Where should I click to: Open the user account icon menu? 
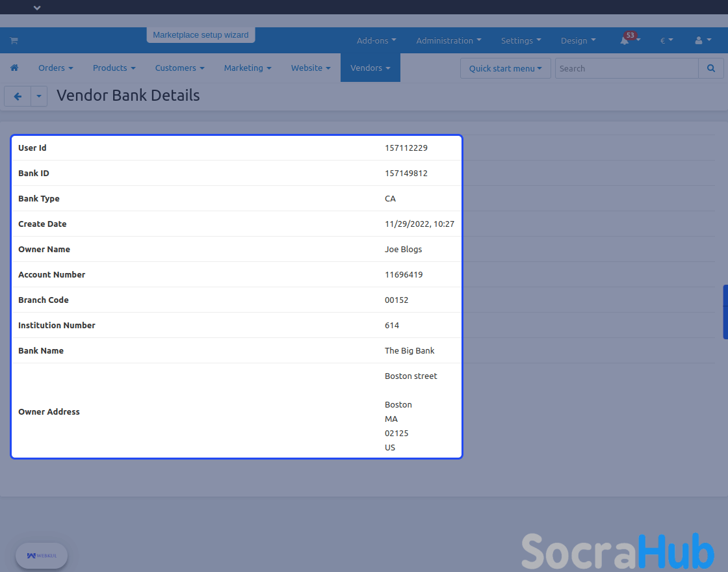(703, 40)
